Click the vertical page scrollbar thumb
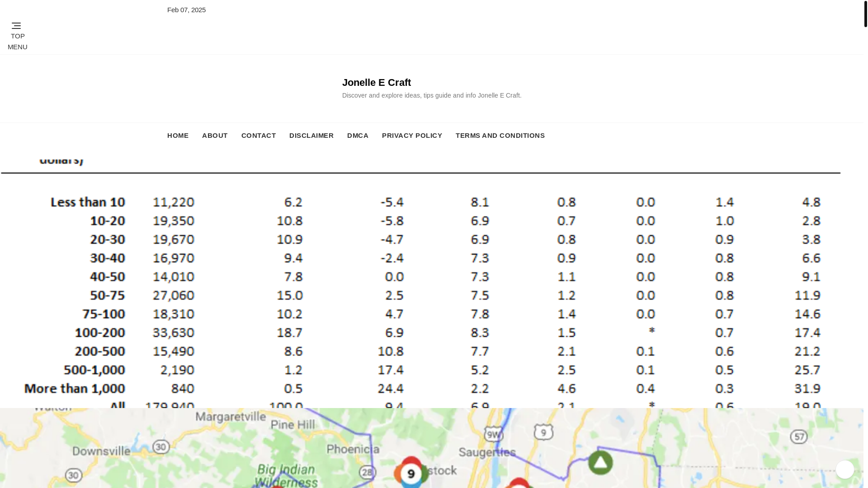The width and height of the screenshot is (868, 488). (x=865, y=14)
